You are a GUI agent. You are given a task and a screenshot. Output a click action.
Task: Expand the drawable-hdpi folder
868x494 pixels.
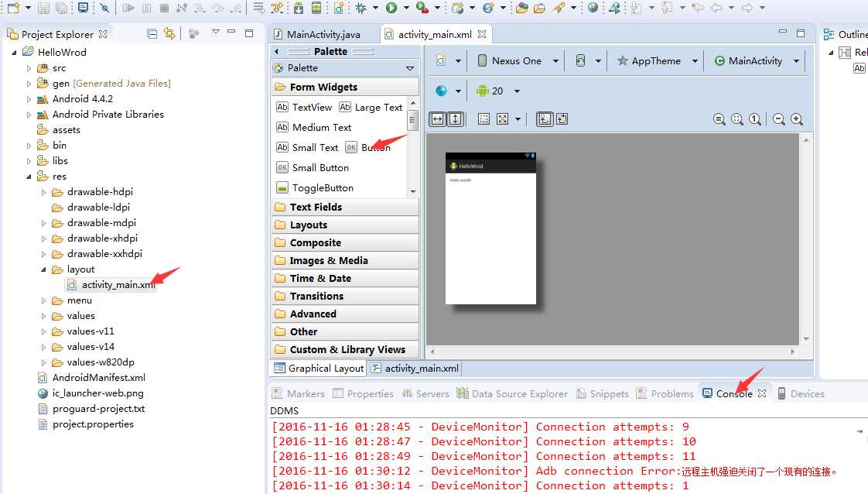[x=43, y=192]
